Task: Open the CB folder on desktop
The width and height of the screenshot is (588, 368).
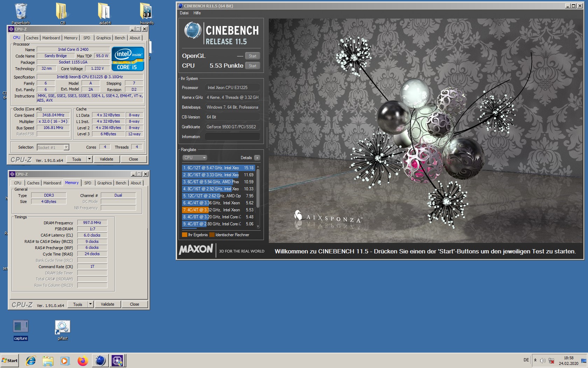Action: 62,14
